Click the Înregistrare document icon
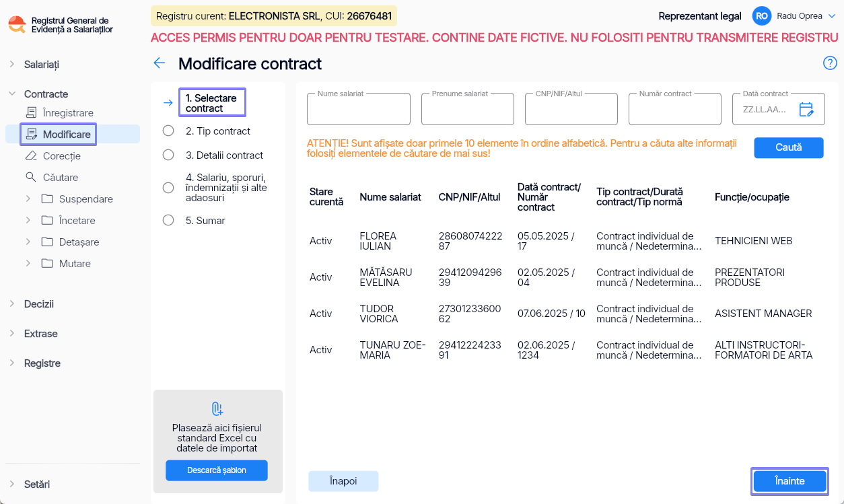The height and width of the screenshot is (504, 844). pyautogui.click(x=31, y=113)
